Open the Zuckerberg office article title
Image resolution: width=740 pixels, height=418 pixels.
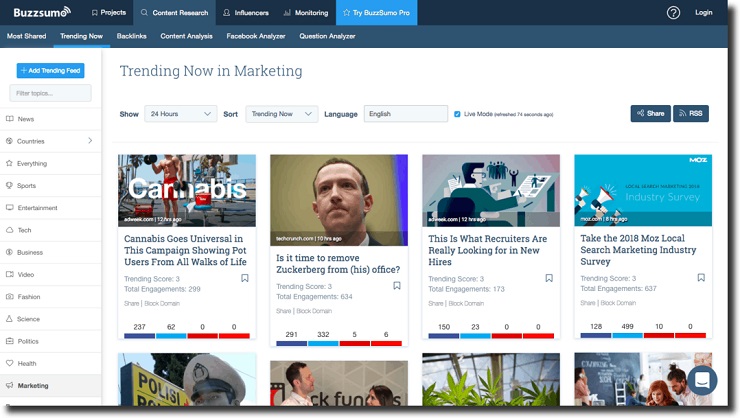click(x=338, y=264)
